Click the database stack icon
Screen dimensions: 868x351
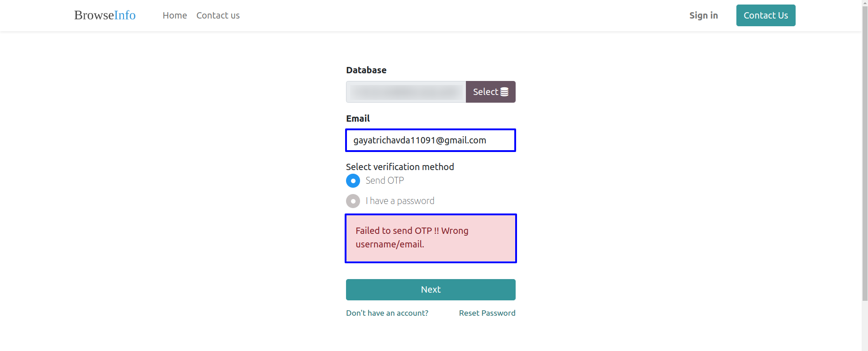tap(504, 92)
